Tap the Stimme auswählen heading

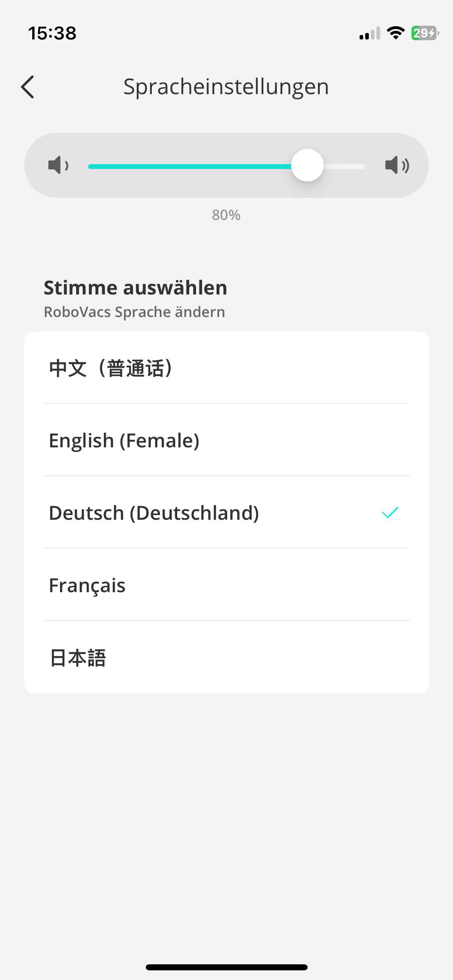coord(135,288)
